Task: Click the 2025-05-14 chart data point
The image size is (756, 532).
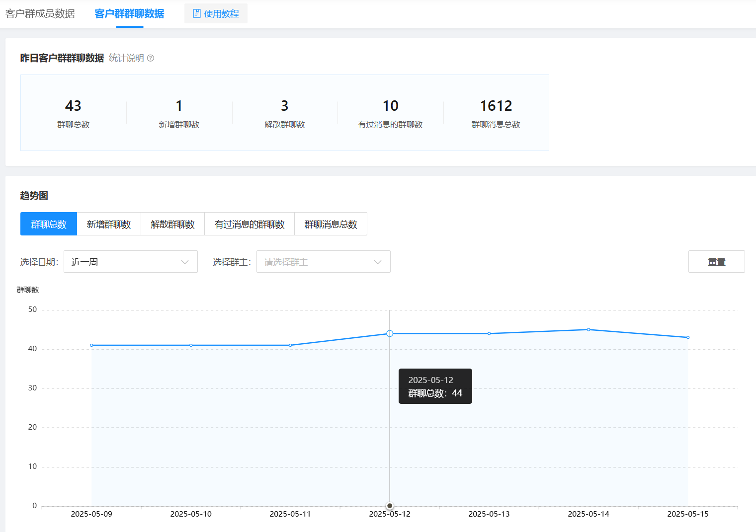Action: pyautogui.click(x=588, y=329)
